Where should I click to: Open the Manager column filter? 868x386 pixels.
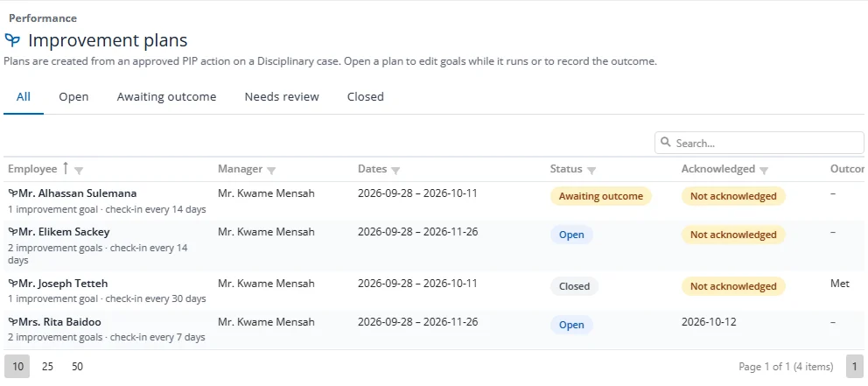[x=271, y=171]
